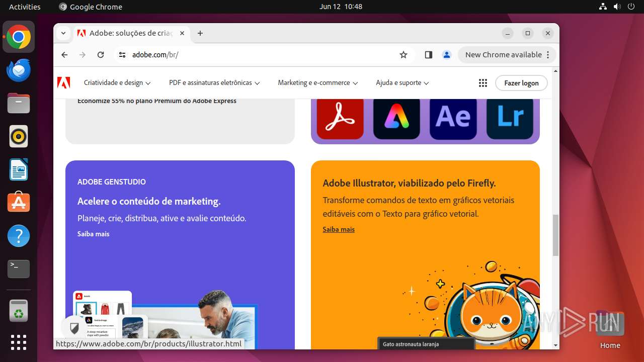Click the address bar URL field

coord(262,55)
